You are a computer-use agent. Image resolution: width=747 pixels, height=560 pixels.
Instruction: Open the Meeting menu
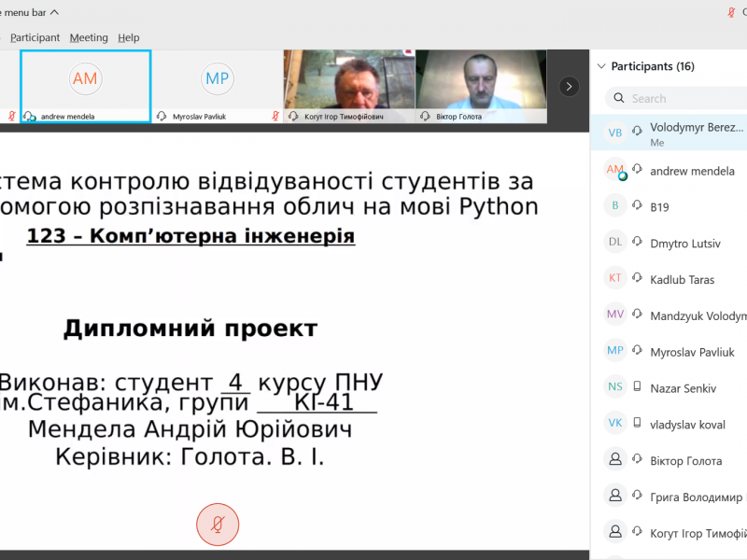click(89, 37)
